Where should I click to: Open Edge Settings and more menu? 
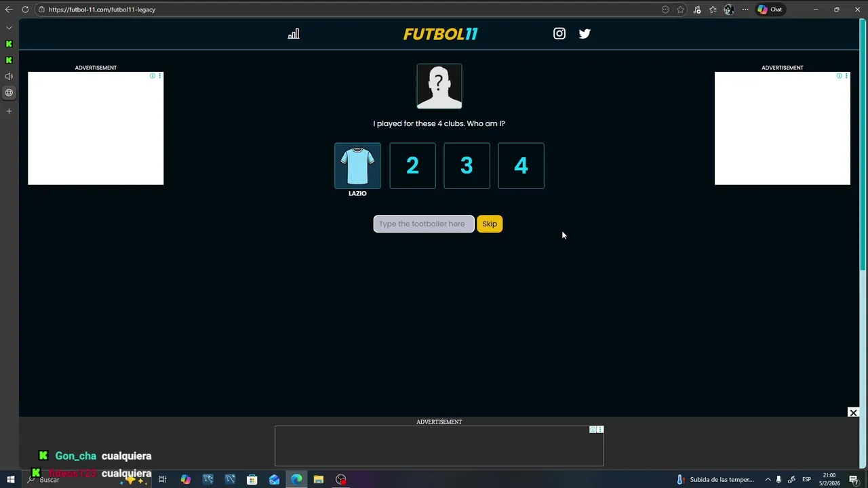pos(745,9)
